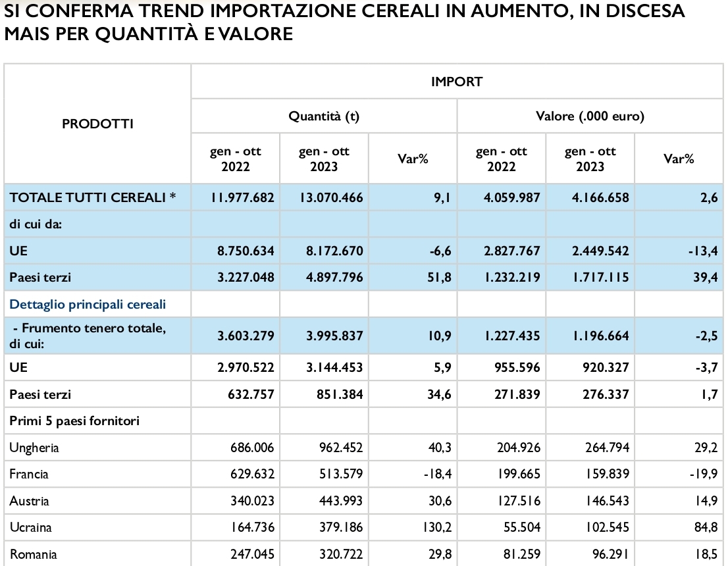
Task: Select the value 164.736
Action: 252,528
